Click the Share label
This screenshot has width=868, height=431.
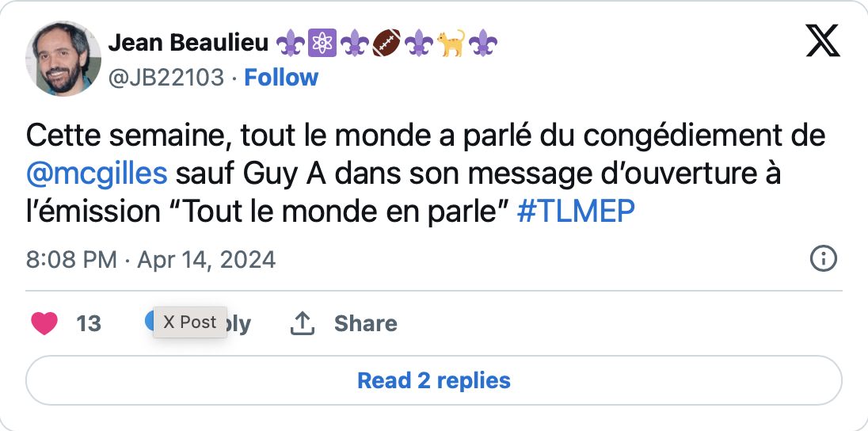(x=365, y=323)
